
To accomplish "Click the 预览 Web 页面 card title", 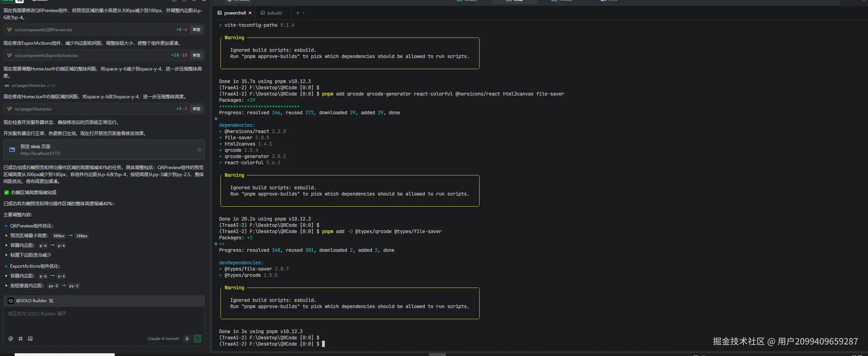I will click(x=35, y=147).
